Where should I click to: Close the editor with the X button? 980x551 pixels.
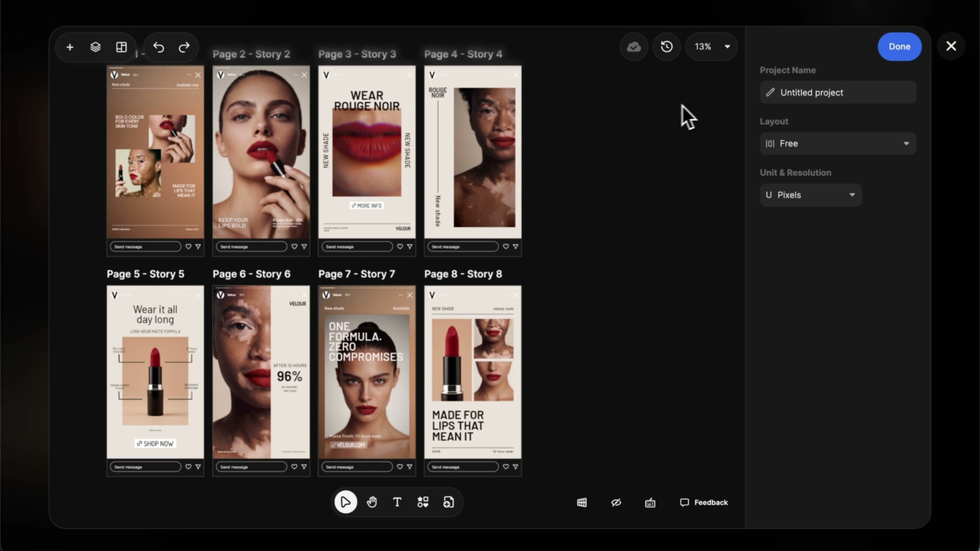coord(951,46)
